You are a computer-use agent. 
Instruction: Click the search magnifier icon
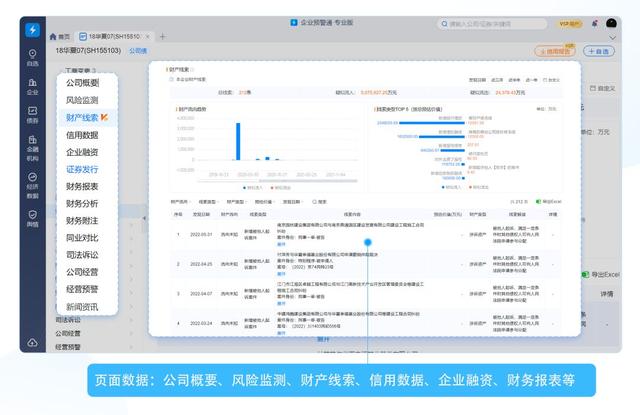click(444, 24)
